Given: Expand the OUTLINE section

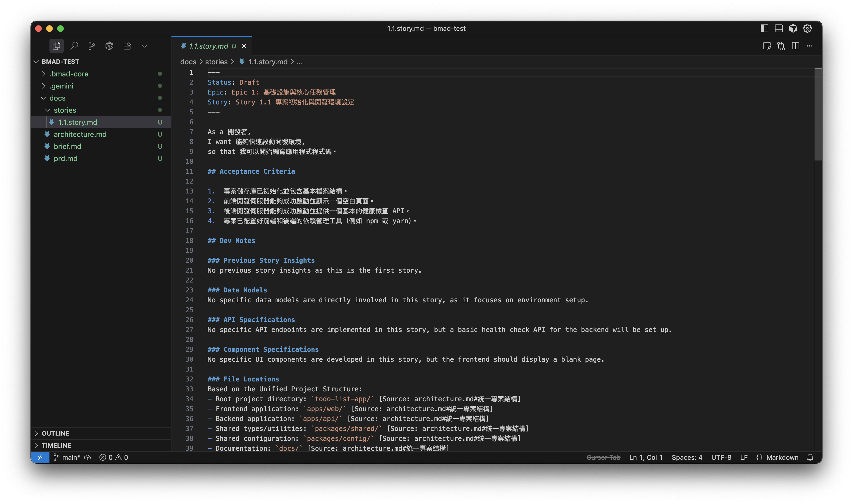Looking at the screenshot, I should [101, 433].
